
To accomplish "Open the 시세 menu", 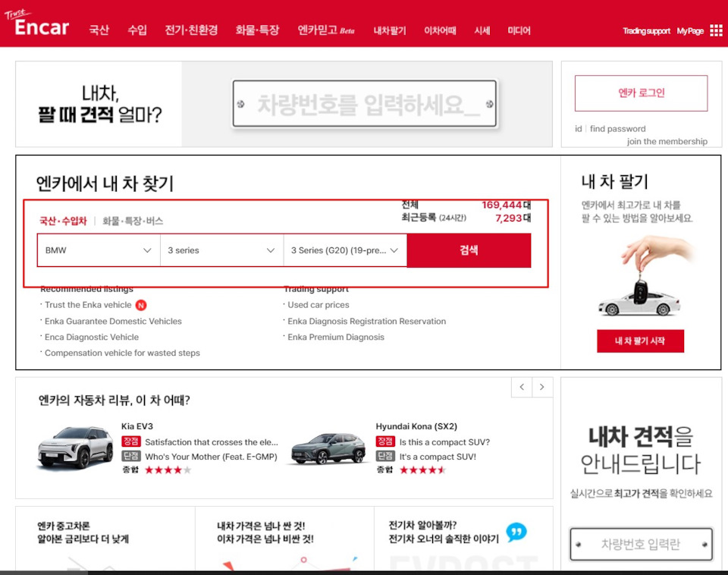I will pyautogui.click(x=482, y=30).
